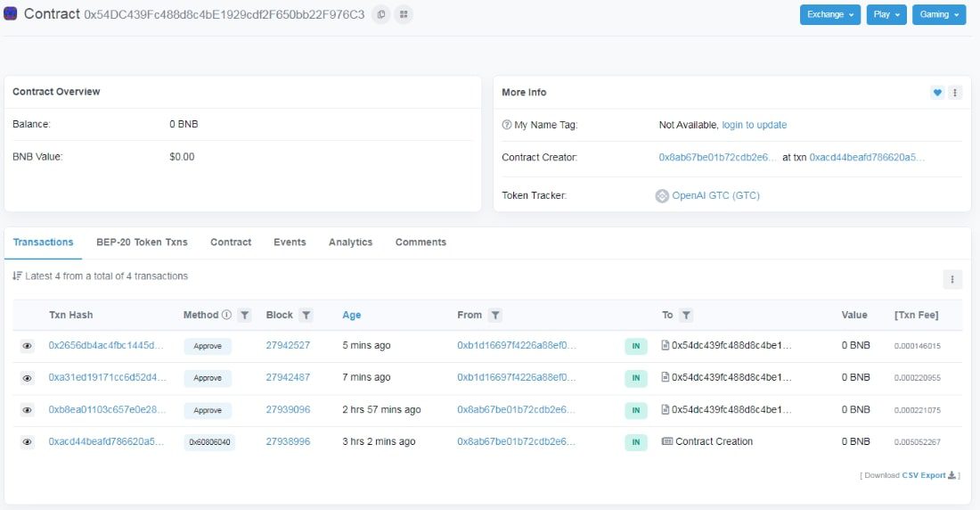
Task: Filter the From address column
Action: (495, 316)
